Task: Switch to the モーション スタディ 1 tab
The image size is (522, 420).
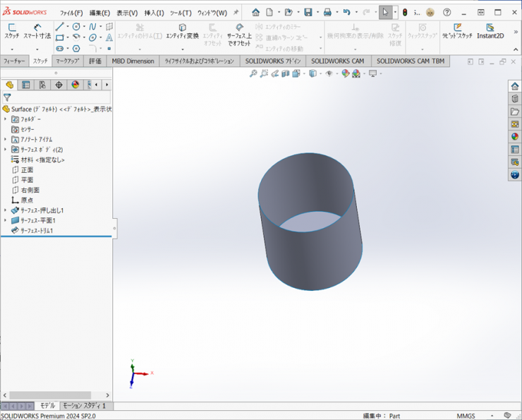Action: click(x=84, y=406)
